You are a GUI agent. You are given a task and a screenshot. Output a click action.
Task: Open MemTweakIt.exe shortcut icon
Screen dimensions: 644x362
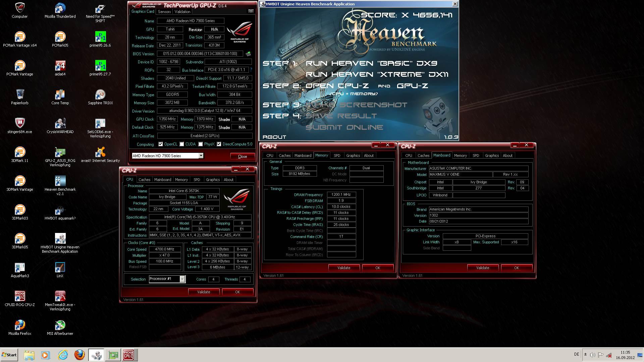(x=60, y=301)
